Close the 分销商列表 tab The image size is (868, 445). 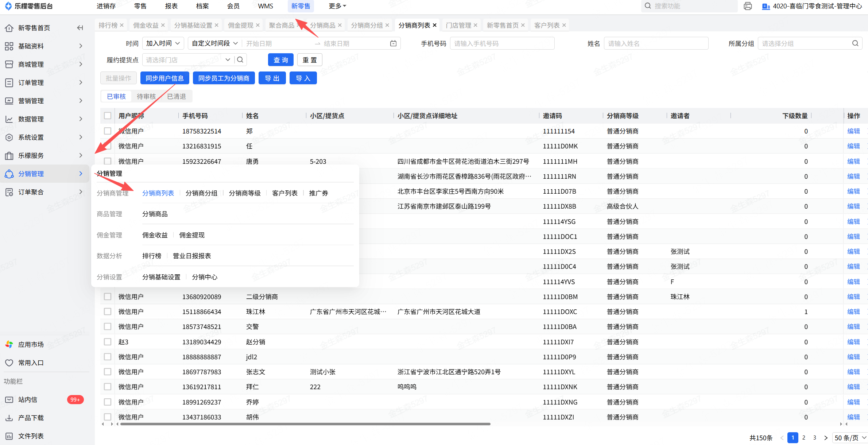click(x=435, y=25)
